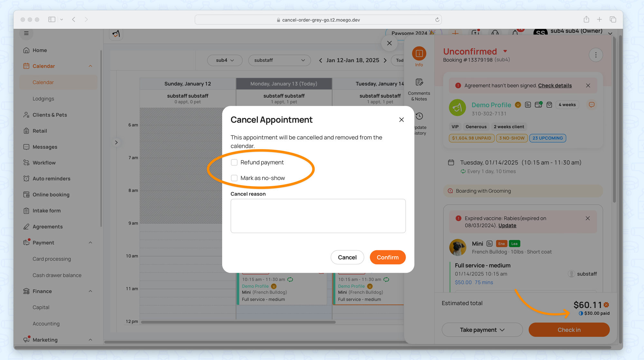The image size is (644, 360).
Task: Open Clients & Pets in sidebar
Action: [x=50, y=115]
